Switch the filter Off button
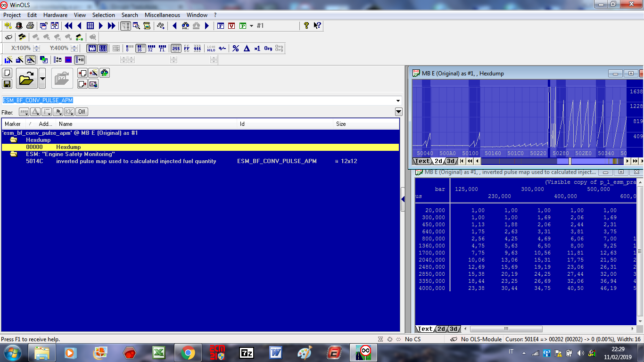This screenshot has height=362, width=644. coord(82,112)
